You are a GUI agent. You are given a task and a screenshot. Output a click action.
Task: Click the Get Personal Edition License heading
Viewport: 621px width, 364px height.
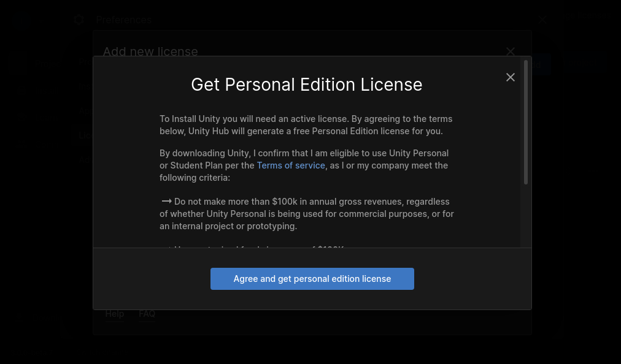307,85
